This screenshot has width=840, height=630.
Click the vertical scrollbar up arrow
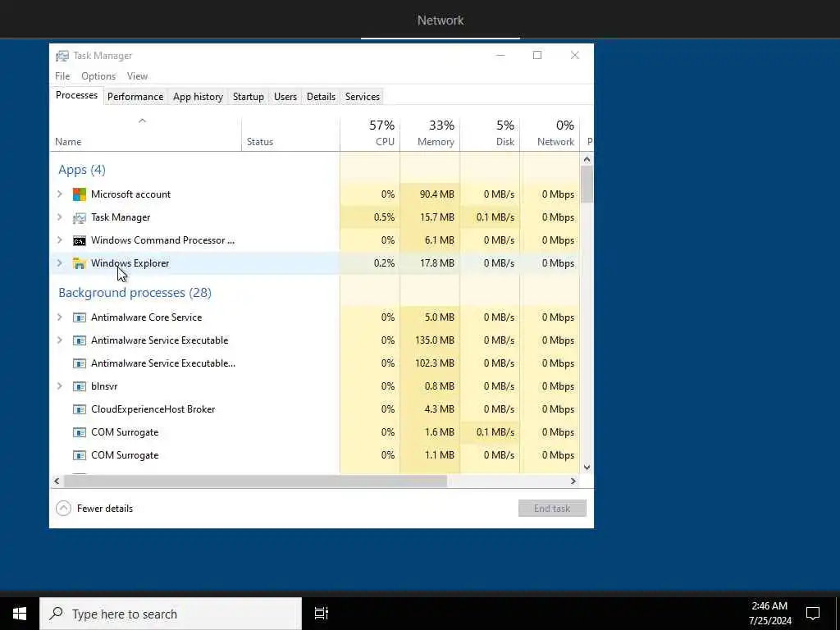587,159
